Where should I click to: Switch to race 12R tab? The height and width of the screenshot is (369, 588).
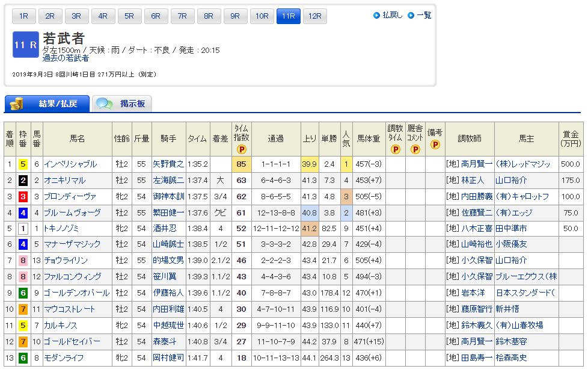315,16
